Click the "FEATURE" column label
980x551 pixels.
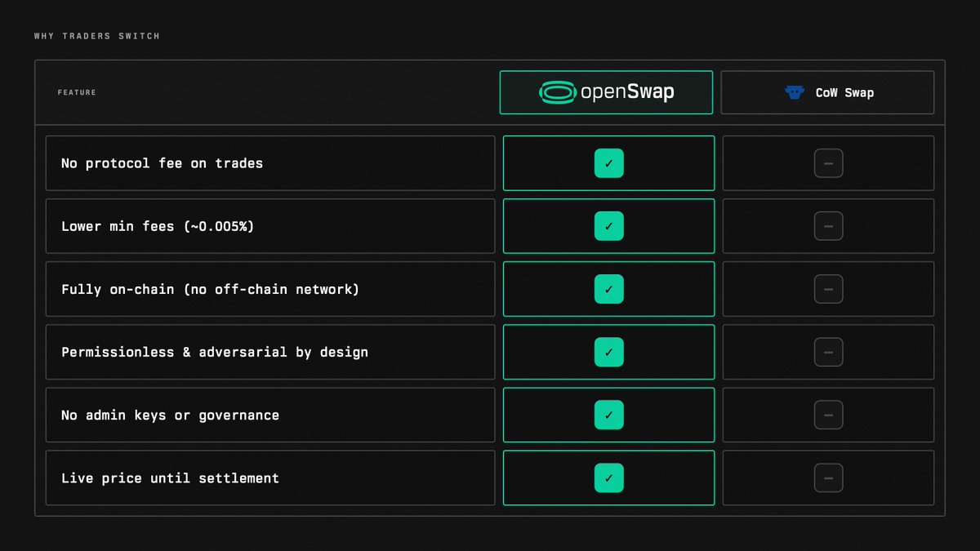click(x=77, y=92)
